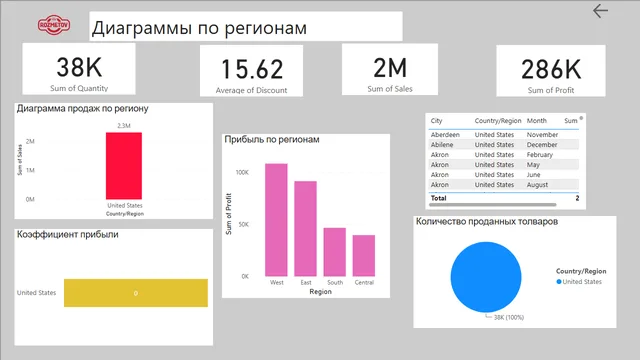Click the June month cell for Akron
The height and width of the screenshot is (360, 640).
coord(533,175)
